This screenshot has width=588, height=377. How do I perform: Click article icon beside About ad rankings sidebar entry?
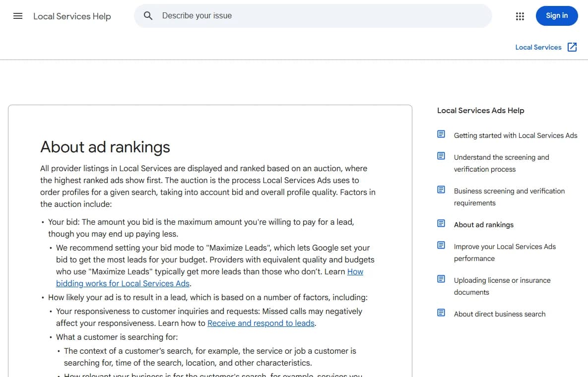click(x=441, y=223)
